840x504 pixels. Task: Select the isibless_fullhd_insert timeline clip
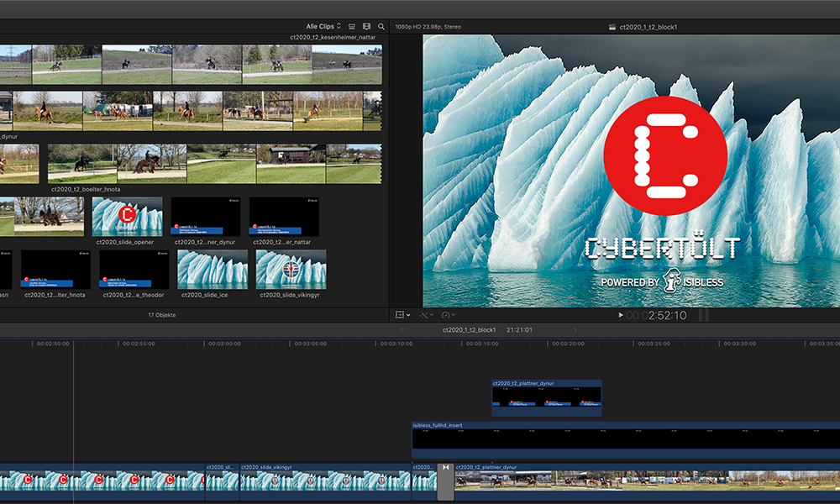click(x=626, y=440)
